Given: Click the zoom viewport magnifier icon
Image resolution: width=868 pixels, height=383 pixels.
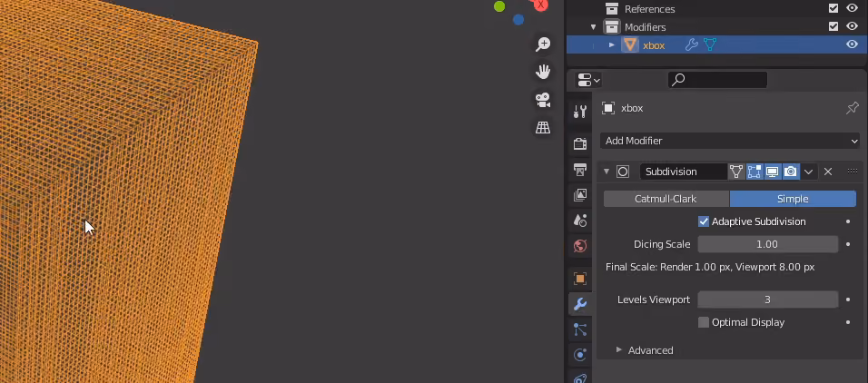Looking at the screenshot, I should (543, 44).
